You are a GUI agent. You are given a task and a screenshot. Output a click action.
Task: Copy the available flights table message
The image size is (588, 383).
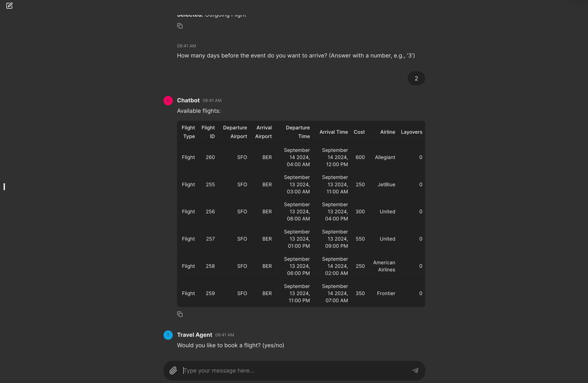pyautogui.click(x=180, y=314)
